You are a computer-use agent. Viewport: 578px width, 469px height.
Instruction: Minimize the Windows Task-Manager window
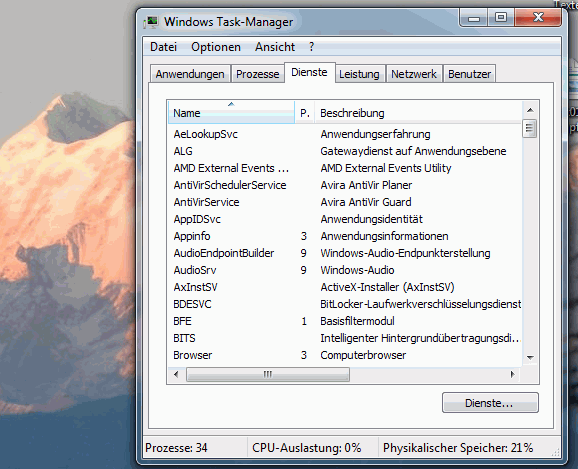pyautogui.click(x=474, y=18)
